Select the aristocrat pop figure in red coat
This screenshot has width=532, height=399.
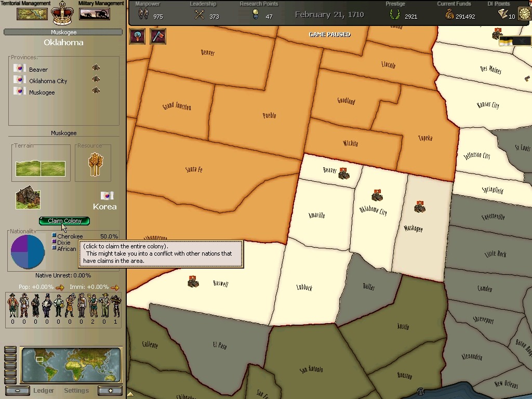click(x=12, y=305)
